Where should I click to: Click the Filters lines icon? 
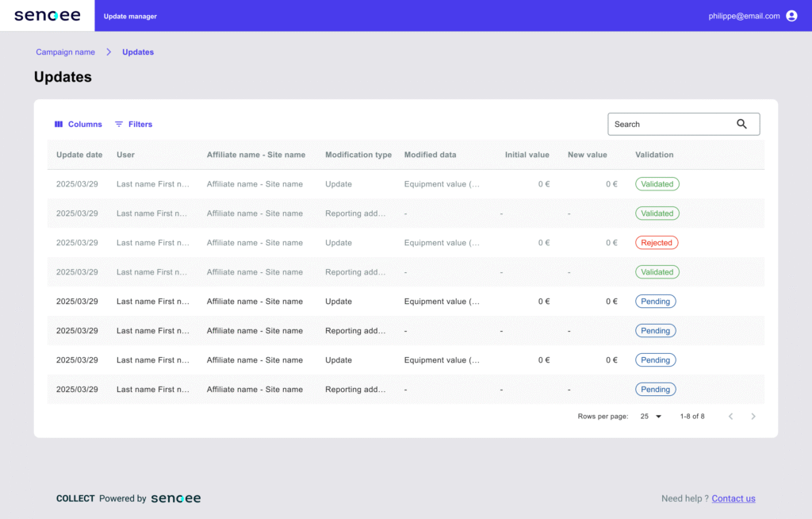119,125
